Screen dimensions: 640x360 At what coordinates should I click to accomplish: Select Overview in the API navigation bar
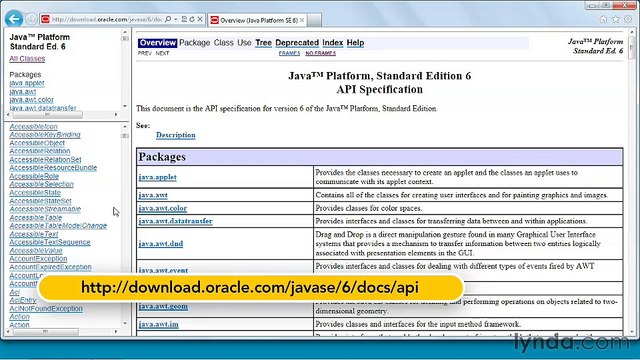pyautogui.click(x=158, y=42)
